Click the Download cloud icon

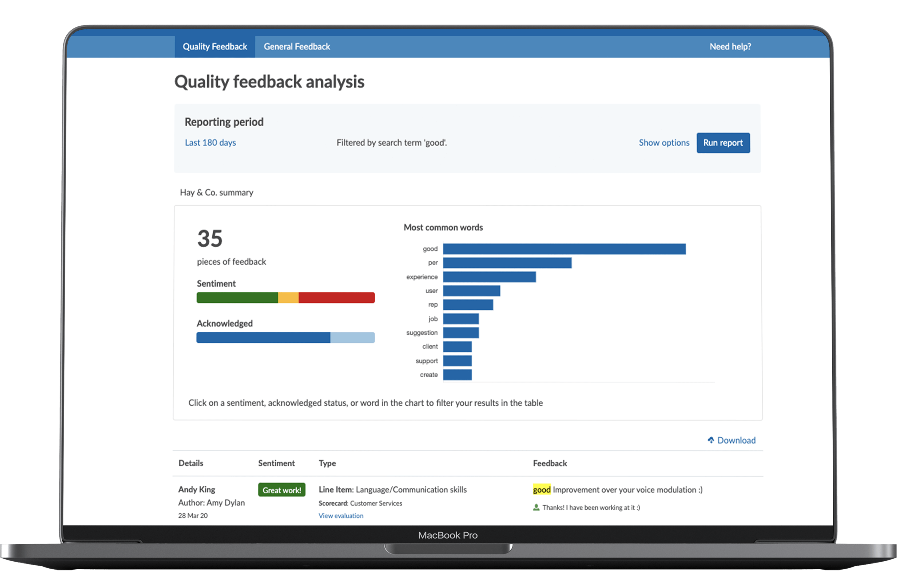point(711,440)
